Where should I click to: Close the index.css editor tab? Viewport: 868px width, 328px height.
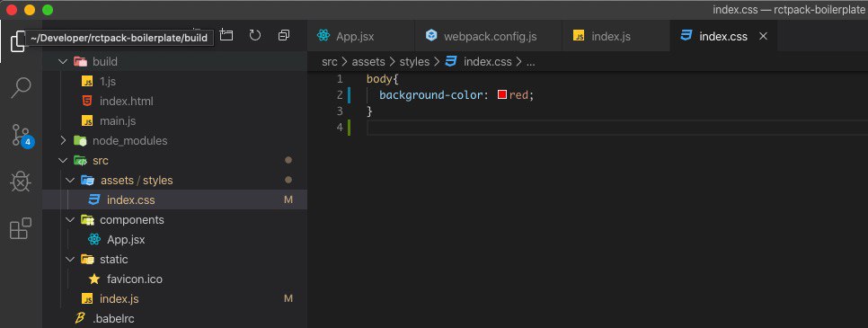pos(763,37)
